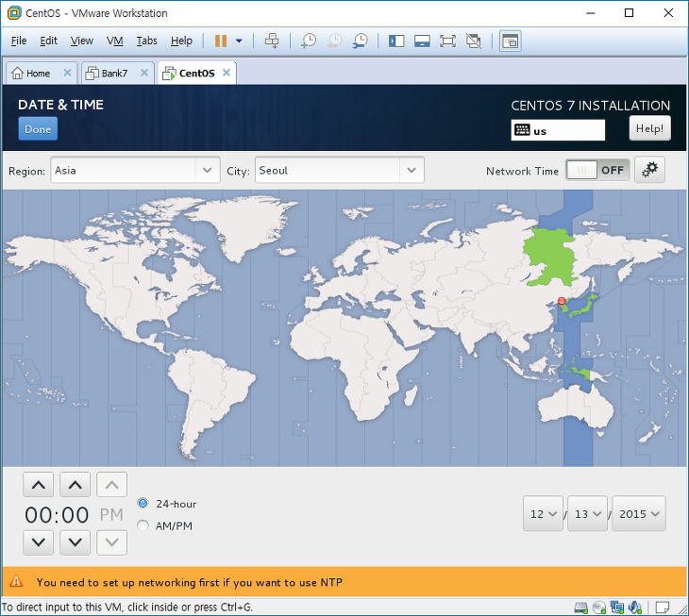Toggle the Network Time switch on

[x=597, y=170]
